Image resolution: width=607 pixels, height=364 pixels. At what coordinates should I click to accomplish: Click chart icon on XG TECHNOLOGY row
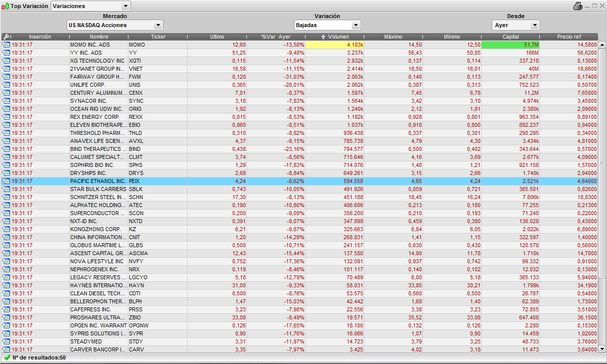tap(6, 61)
